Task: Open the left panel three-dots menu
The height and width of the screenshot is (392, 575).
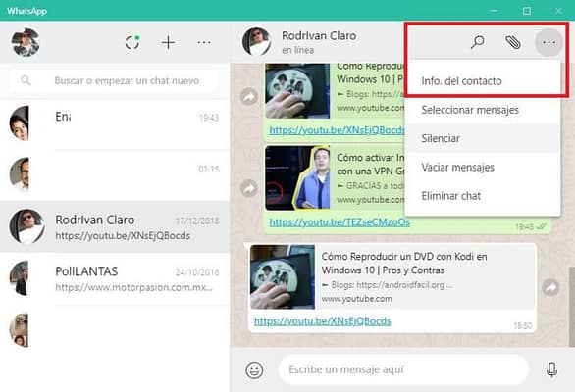Action: (x=204, y=42)
